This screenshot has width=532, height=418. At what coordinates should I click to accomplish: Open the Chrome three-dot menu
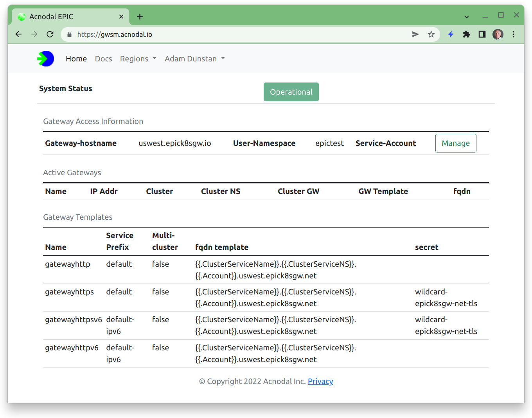tap(513, 34)
